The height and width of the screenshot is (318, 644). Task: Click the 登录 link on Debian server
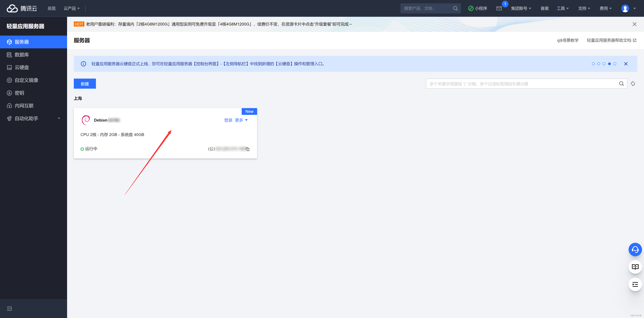click(228, 120)
